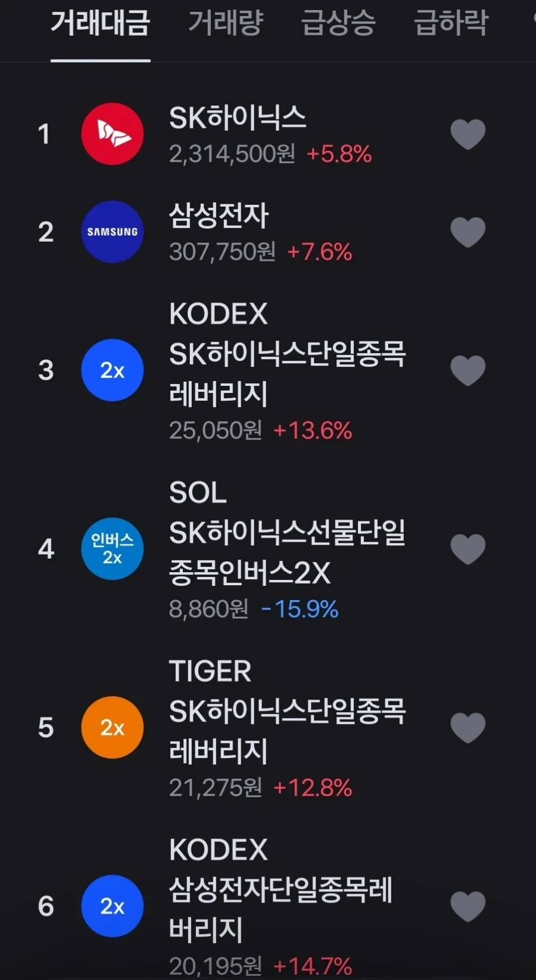
Task: Favorite SK하이닉스 with the heart
Action: click(468, 134)
